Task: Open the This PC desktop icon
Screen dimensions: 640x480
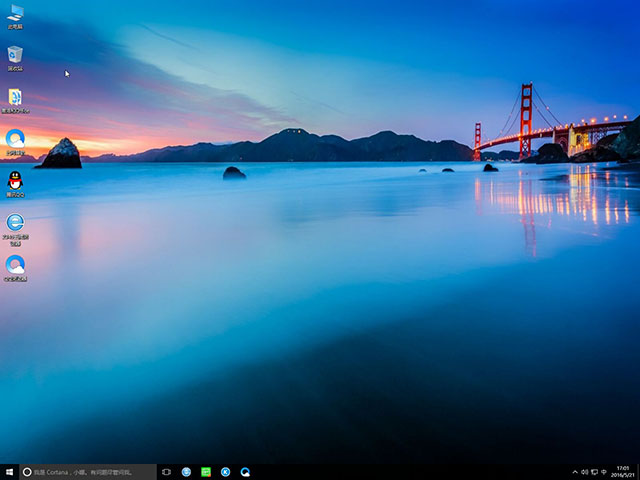Action: 15,14
